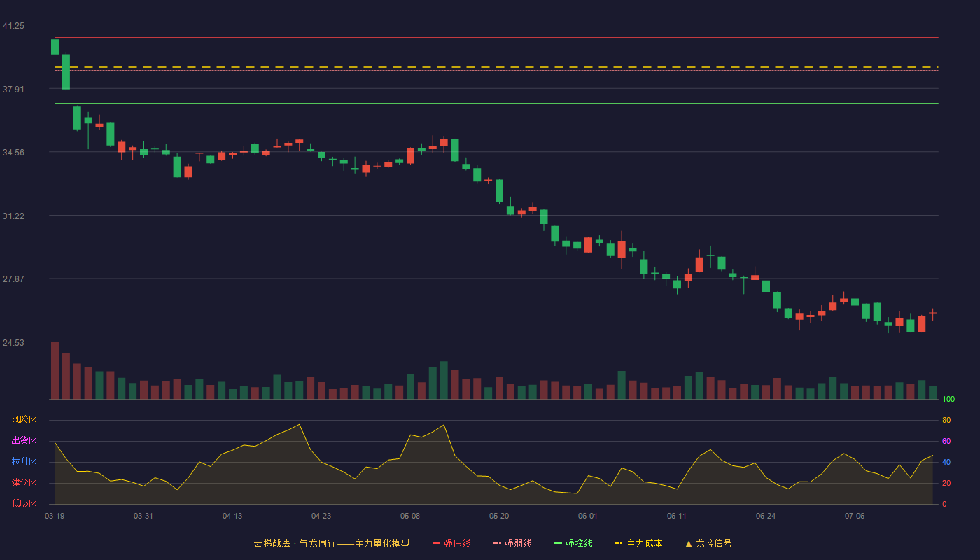Toggle the 强弱线 legend item
Viewport: 980px width, 560px height.
tap(512, 543)
